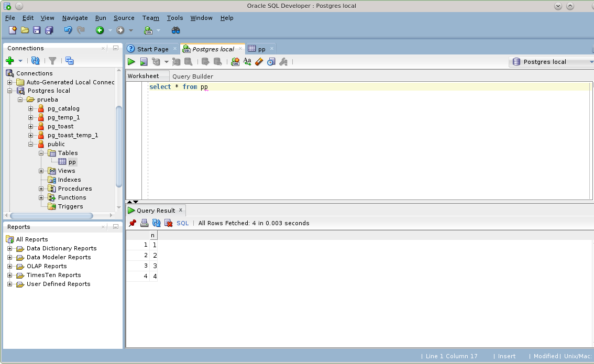Screen dimensions: 594x364
Task: Collapse the prueba database node
Action: point(20,100)
